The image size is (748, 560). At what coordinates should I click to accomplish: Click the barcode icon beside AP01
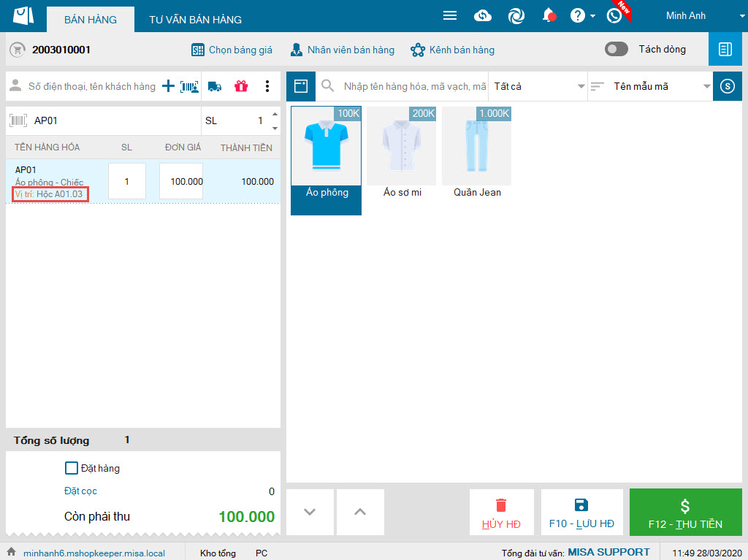(x=18, y=120)
